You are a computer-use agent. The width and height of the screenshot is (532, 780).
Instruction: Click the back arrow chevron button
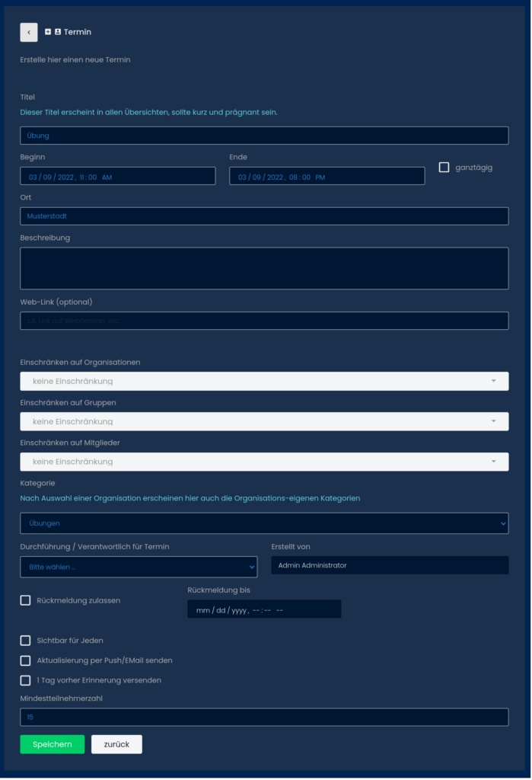coord(28,32)
